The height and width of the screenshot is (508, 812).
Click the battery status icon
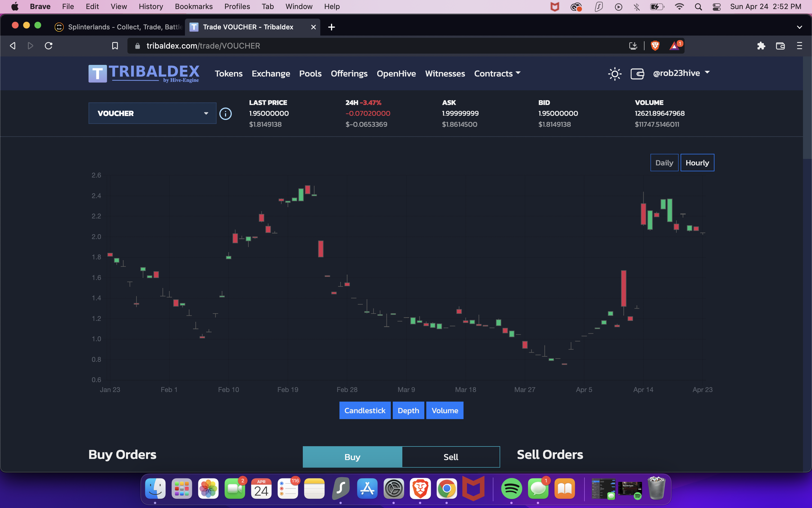click(657, 7)
